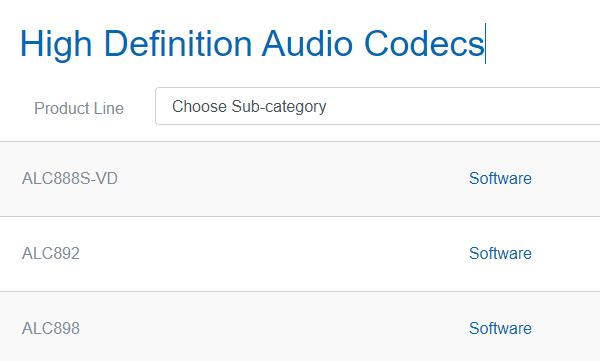Open Software link for ALC892
The image size is (600, 361).
coord(500,253)
